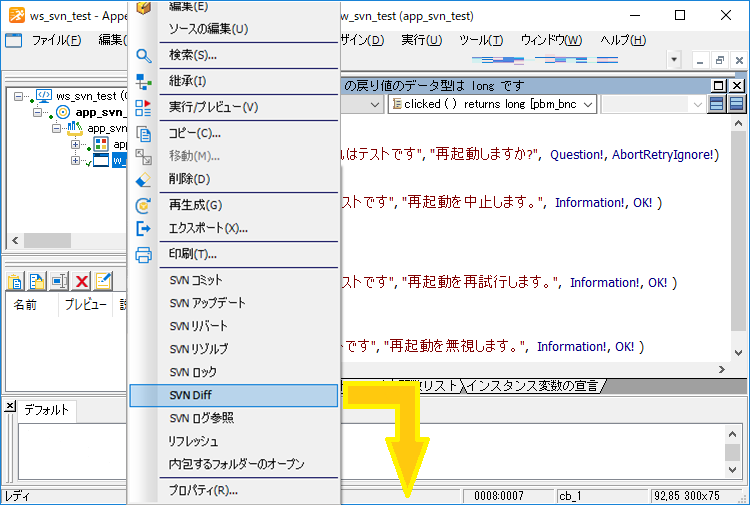The width and height of the screenshot is (750, 510).
Task: Choose 内包するフォルダーのオープン in context menu
Action: click(236, 464)
